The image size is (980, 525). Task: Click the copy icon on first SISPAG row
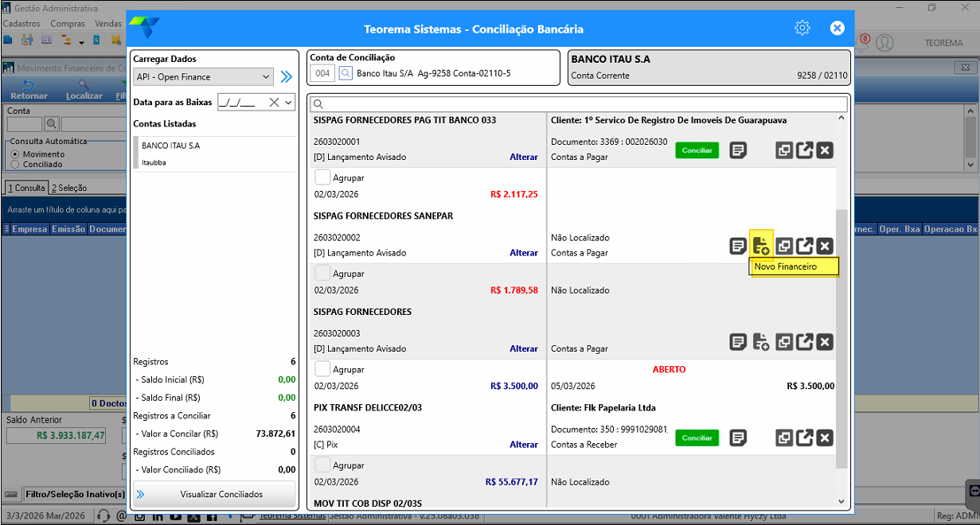point(784,150)
